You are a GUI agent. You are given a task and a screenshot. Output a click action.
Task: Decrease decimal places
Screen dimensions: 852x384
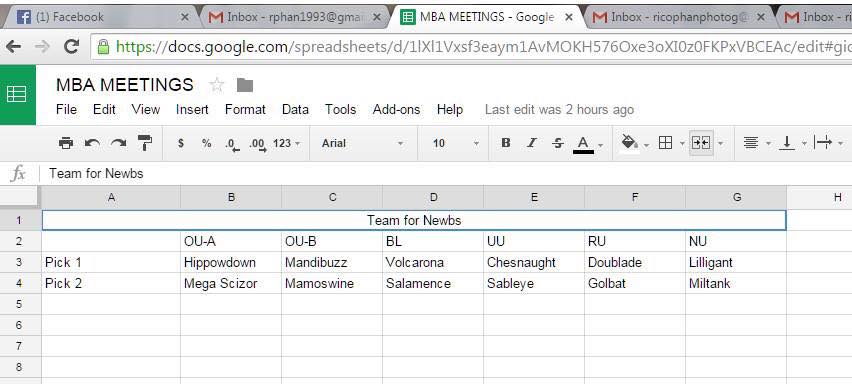click(233, 144)
